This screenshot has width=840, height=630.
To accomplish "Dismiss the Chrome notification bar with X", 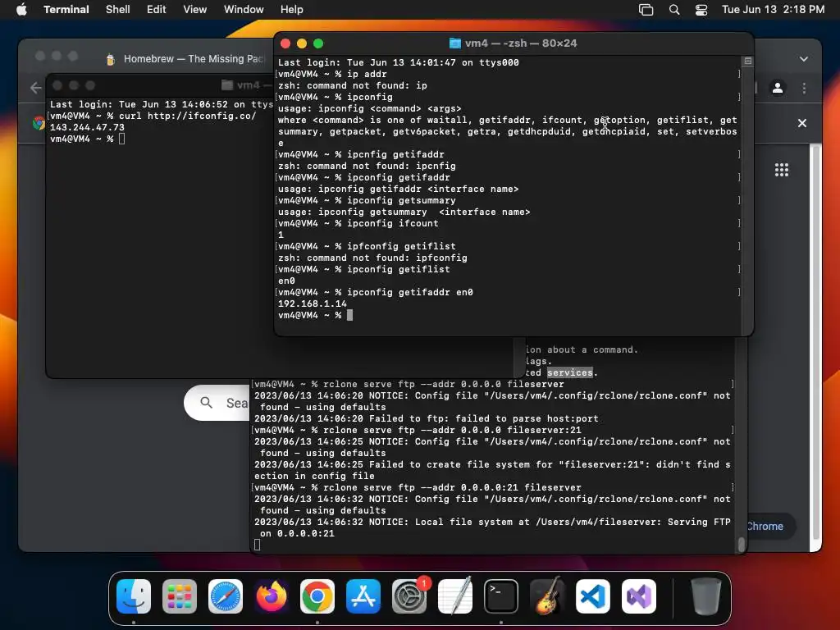I will (802, 123).
